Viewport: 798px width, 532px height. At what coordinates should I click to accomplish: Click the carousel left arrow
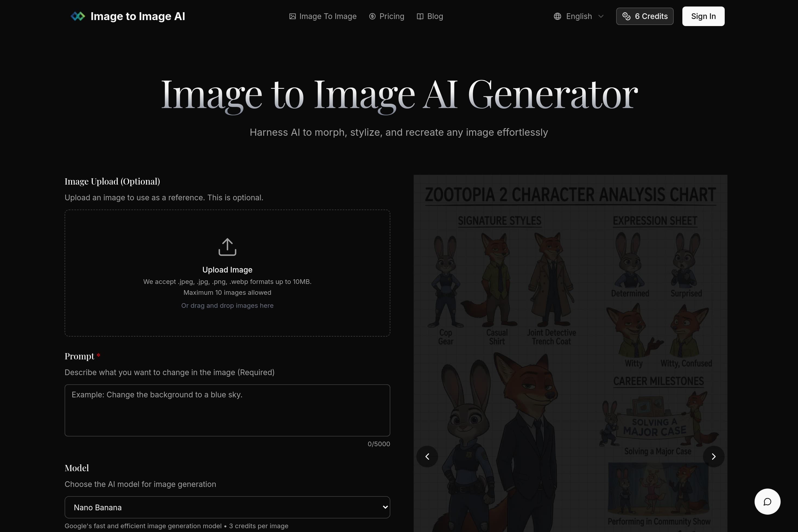click(x=427, y=456)
